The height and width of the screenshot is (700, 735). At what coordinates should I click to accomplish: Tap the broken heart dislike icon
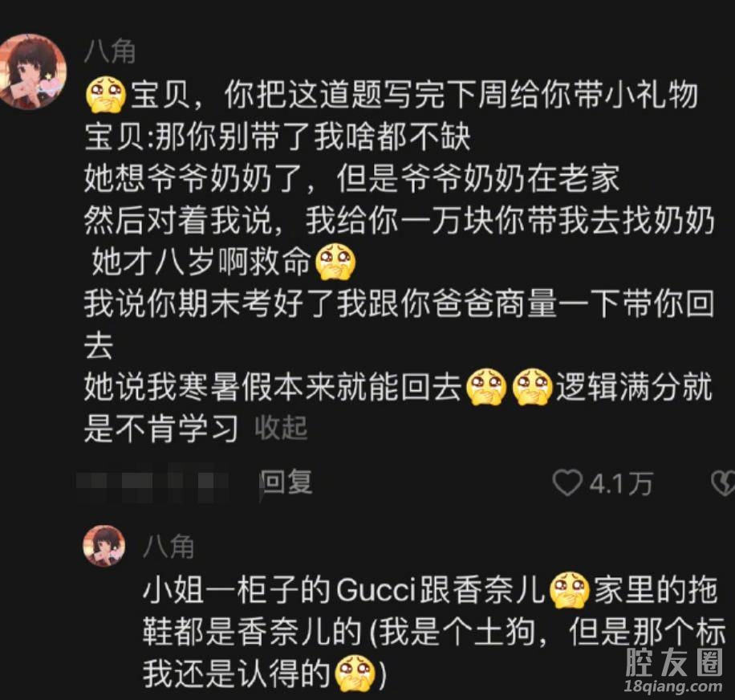(724, 483)
